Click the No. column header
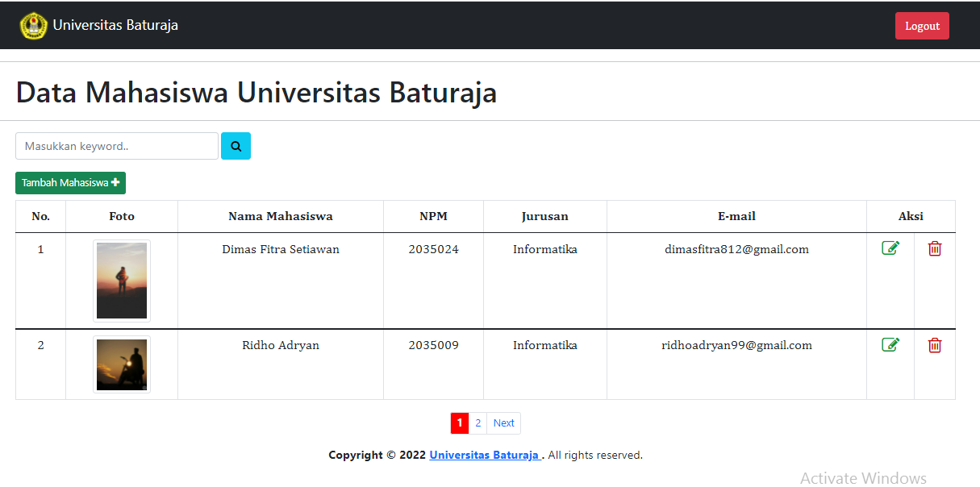The height and width of the screenshot is (487, 980). tap(40, 216)
